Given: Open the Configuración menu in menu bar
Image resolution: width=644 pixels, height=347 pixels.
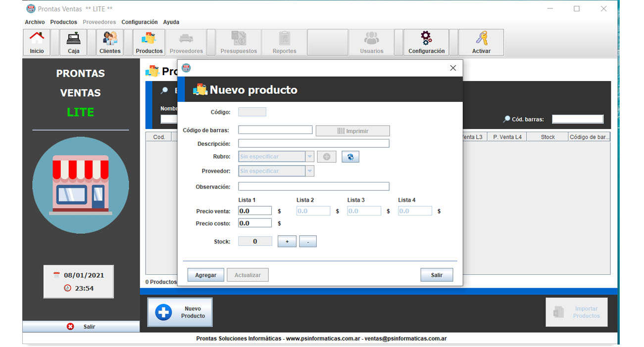Looking at the screenshot, I should click(x=140, y=22).
